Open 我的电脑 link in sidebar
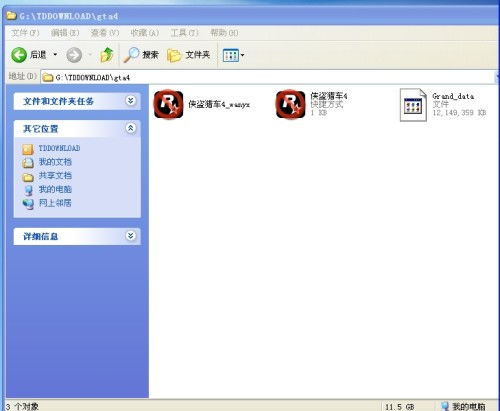Image resolution: width=500 pixels, height=411 pixels. [x=55, y=189]
